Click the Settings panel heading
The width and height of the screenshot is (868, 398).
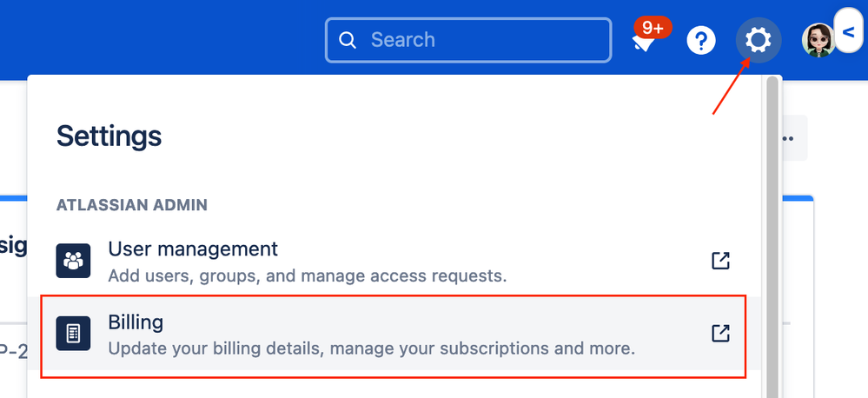pos(109,136)
